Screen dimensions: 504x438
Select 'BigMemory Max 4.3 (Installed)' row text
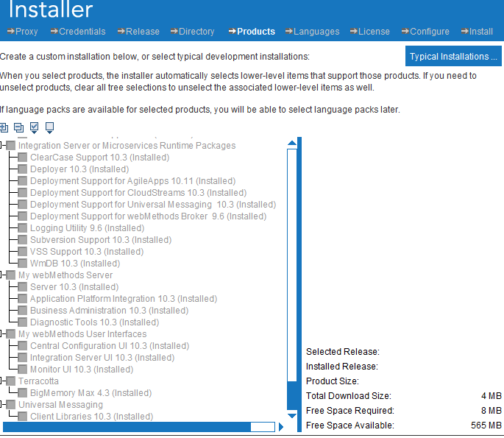pyautogui.click(x=91, y=393)
